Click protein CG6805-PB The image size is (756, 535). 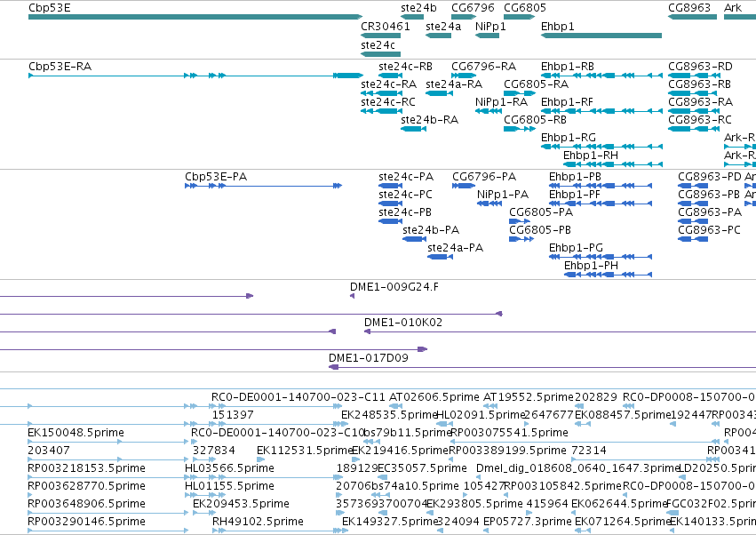click(x=540, y=230)
